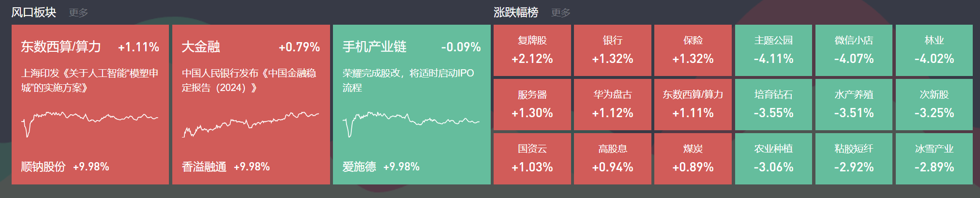
Task: View the 手机产业链 intraday trend chart
Action: 411,122
